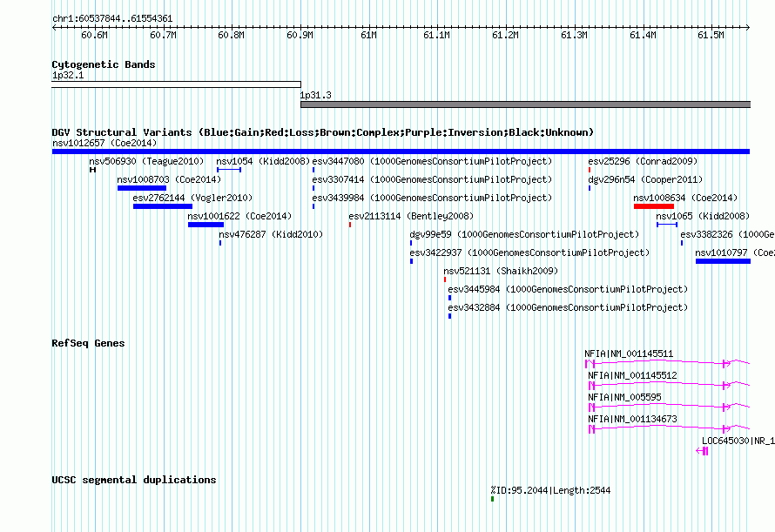Image resolution: width=775 pixels, height=532 pixels.
Task: Open variant esv3432884 label
Action: pyautogui.click(x=568, y=307)
